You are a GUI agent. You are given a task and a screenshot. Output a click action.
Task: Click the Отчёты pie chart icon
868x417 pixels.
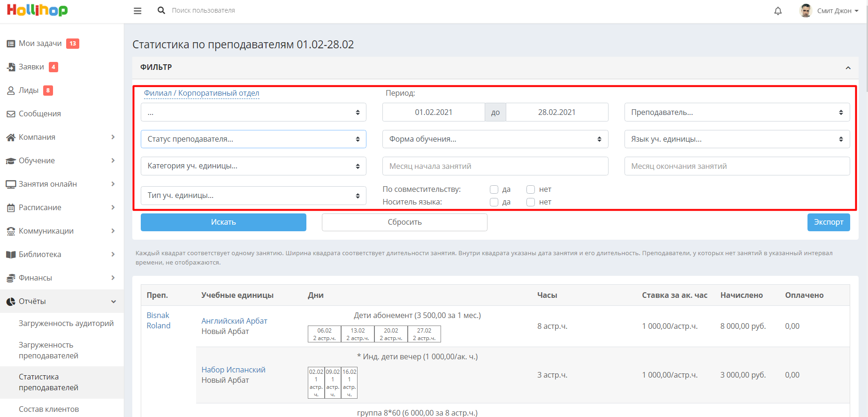[x=11, y=302]
